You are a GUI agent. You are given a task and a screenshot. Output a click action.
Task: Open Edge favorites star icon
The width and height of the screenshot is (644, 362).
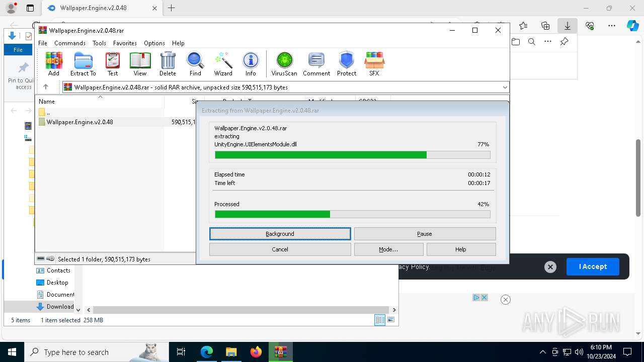523,26
